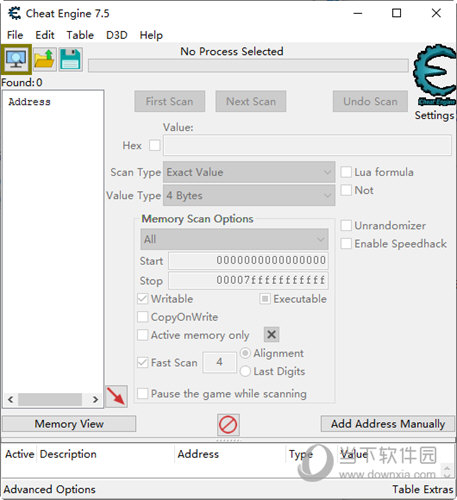This screenshot has width=457, height=500.
Task: Enable the Lua formula checkbox
Action: (x=346, y=172)
